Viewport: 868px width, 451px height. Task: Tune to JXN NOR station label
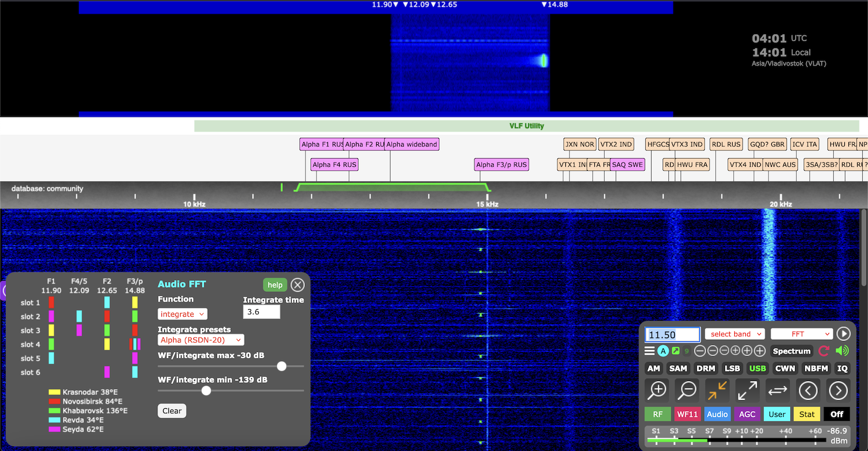click(x=579, y=144)
